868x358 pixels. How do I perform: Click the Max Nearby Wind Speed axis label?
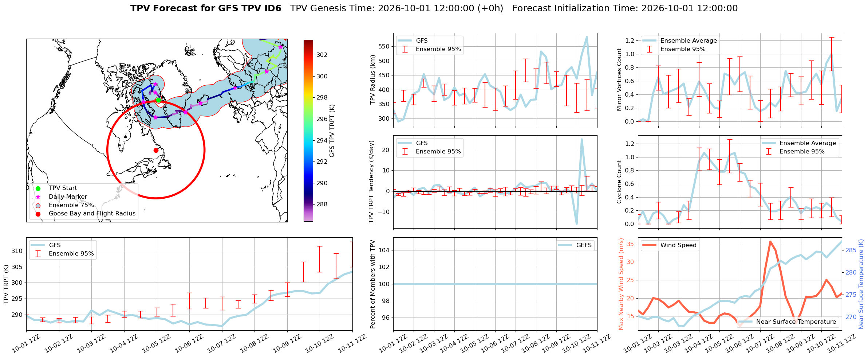(621, 284)
